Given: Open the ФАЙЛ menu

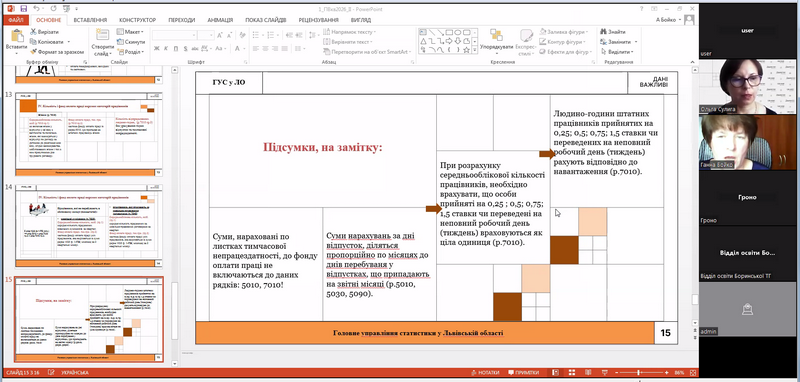Looking at the screenshot, I should (15, 20).
